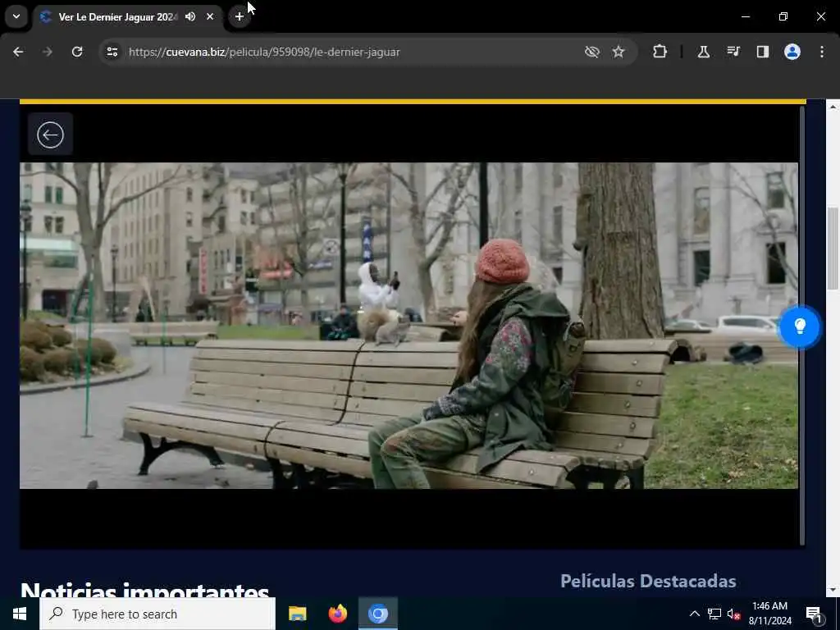Open media controls icon in toolbar
The height and width of the screenshot is (630, 840).
tap(733, 52)
